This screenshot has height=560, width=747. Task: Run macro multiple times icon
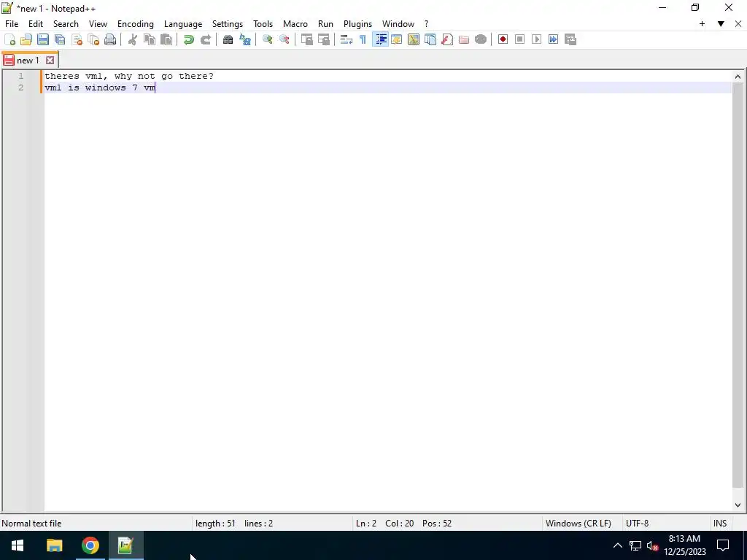(x=553, y=39)
